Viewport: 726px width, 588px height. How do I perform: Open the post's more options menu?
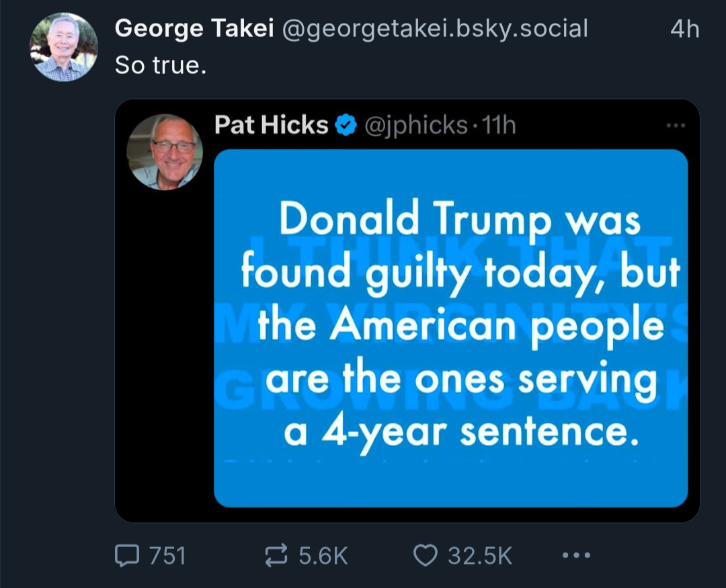tap(575, 555)
